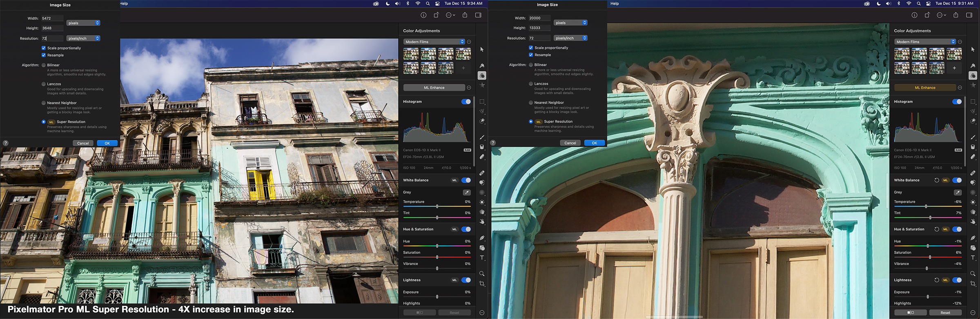Confirm OK in left Image Size dialog
The width and height of the screenshot is (980, 319).
pyautogui.click(x=107, y=143)
